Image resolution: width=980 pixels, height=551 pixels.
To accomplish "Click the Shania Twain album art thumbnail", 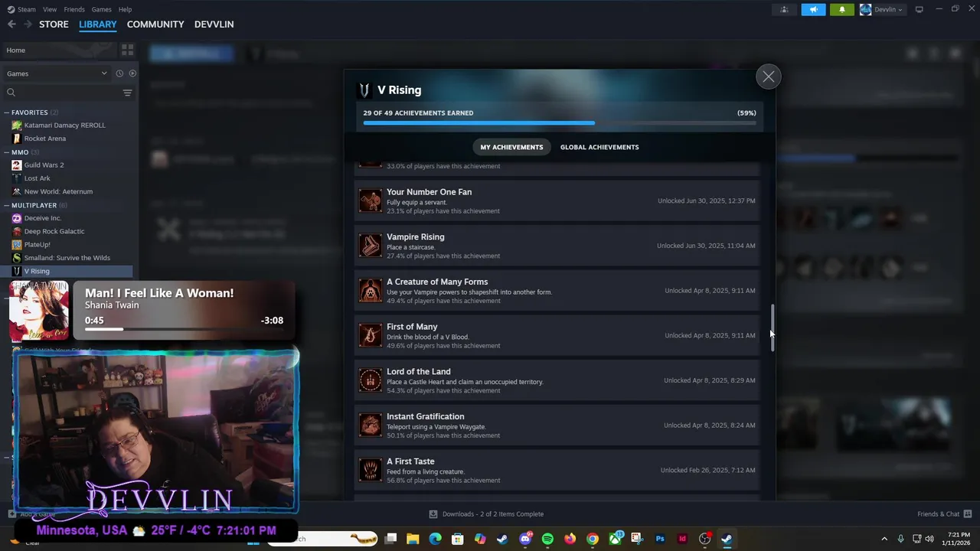I will (x=39, y=311).
